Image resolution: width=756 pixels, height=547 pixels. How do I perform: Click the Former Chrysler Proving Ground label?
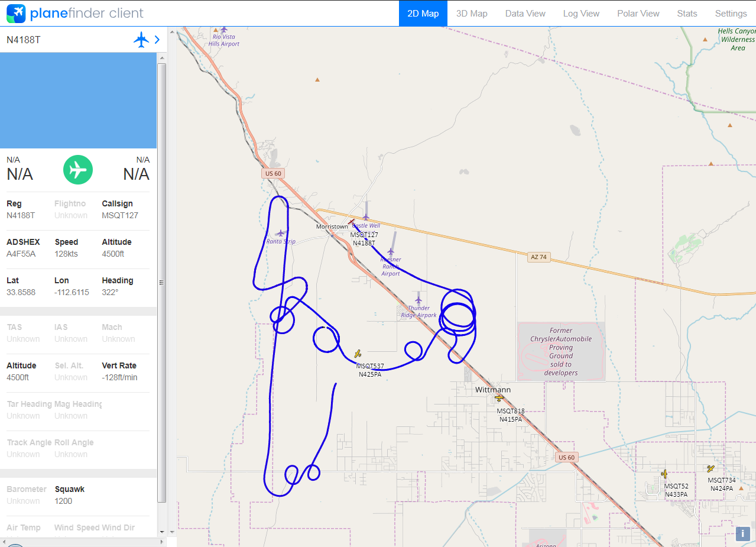561,352
